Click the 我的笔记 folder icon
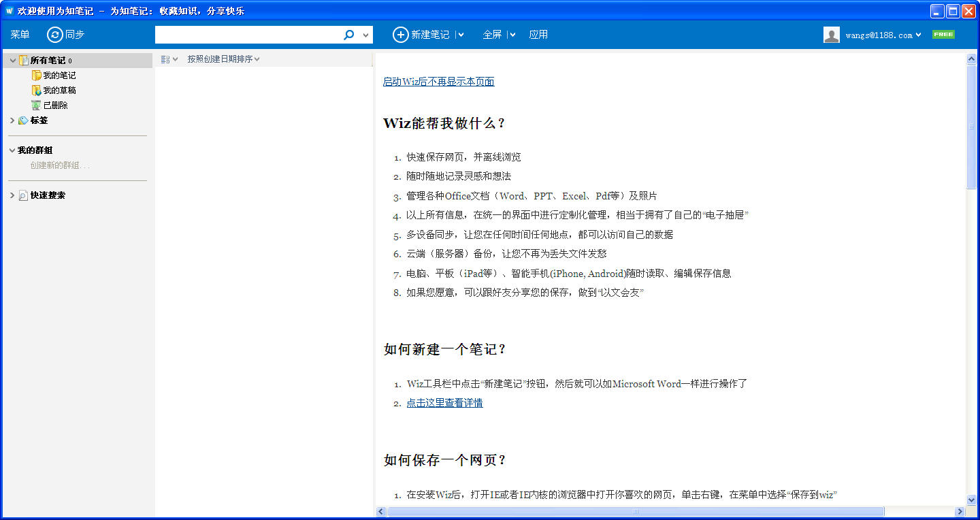 pos(37,76)
